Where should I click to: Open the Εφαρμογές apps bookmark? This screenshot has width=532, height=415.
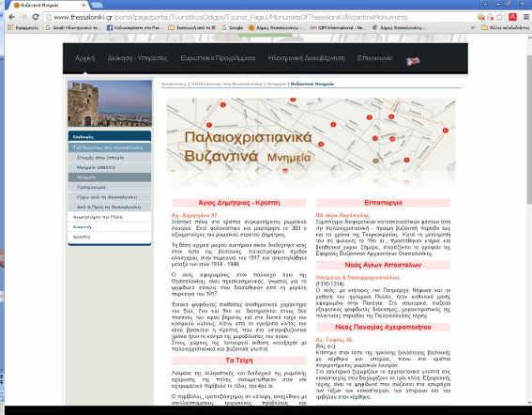click(23, 28)
